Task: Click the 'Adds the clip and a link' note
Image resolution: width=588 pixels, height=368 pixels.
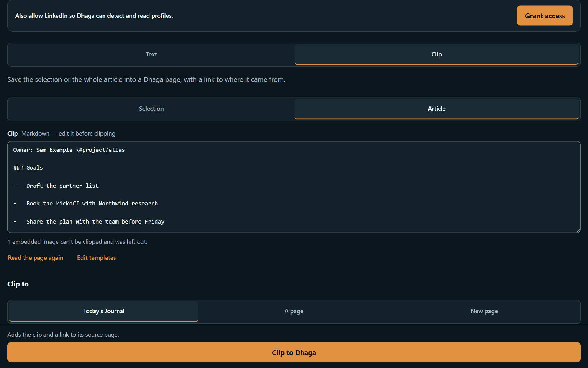Action: [63, 335]
